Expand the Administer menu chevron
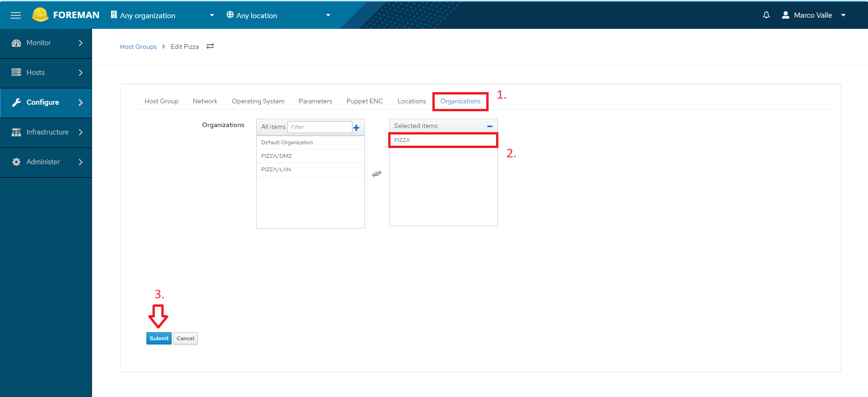Screen dimensions: 868x397 [x=80, y=162]
